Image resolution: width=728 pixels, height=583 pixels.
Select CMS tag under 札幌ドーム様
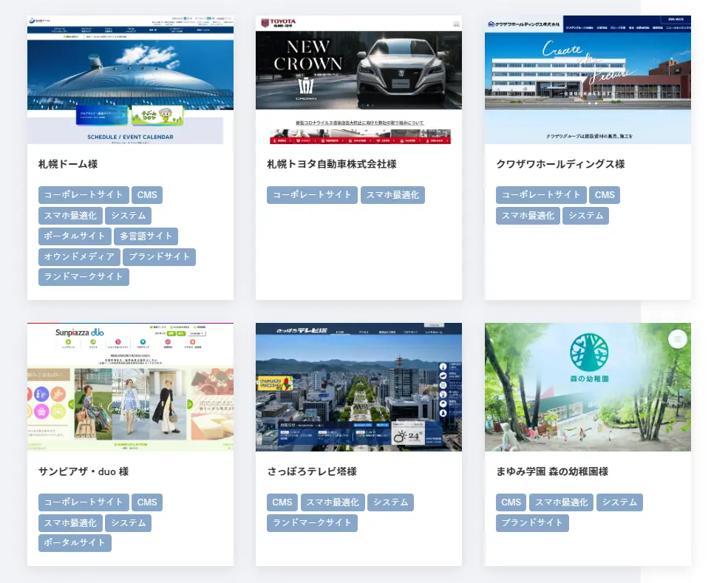tap(147, 195)
